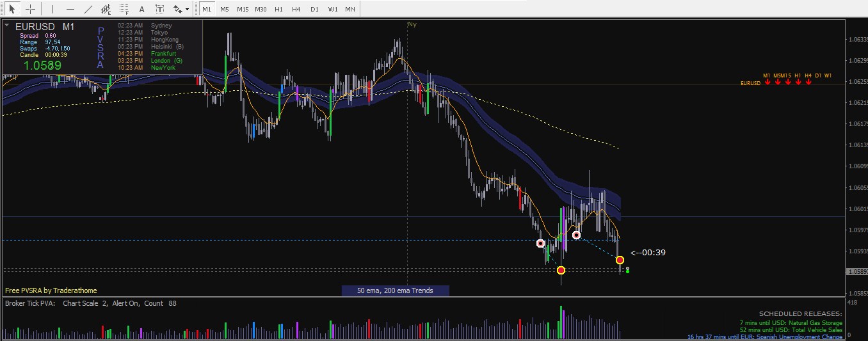
Task: Click the D1 trend label
Action: click(818, 75)
